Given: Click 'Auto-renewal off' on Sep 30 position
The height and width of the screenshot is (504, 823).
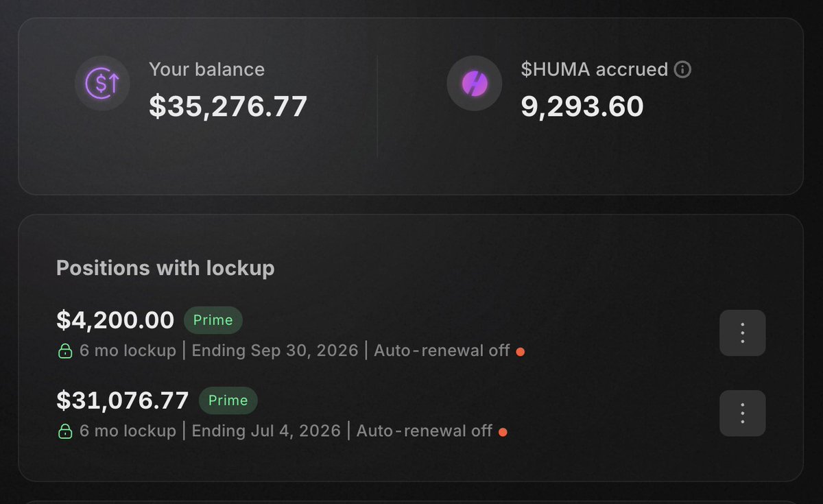Looking at the screenshot, I should point(442,350).
